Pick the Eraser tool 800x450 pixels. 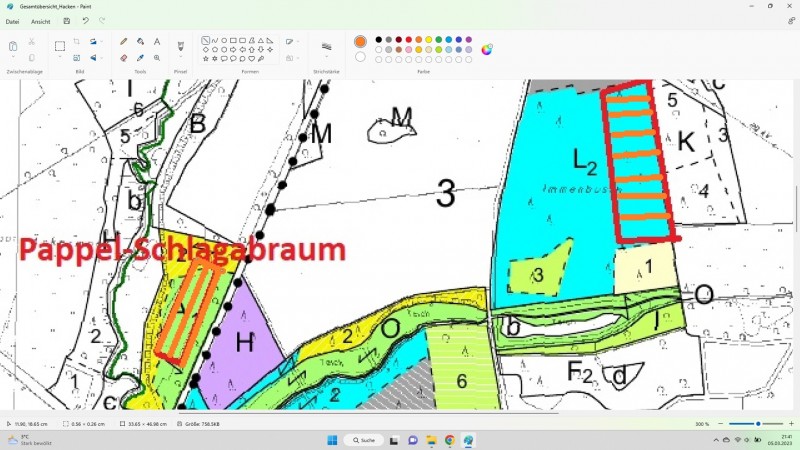click(x=123, y=58)
